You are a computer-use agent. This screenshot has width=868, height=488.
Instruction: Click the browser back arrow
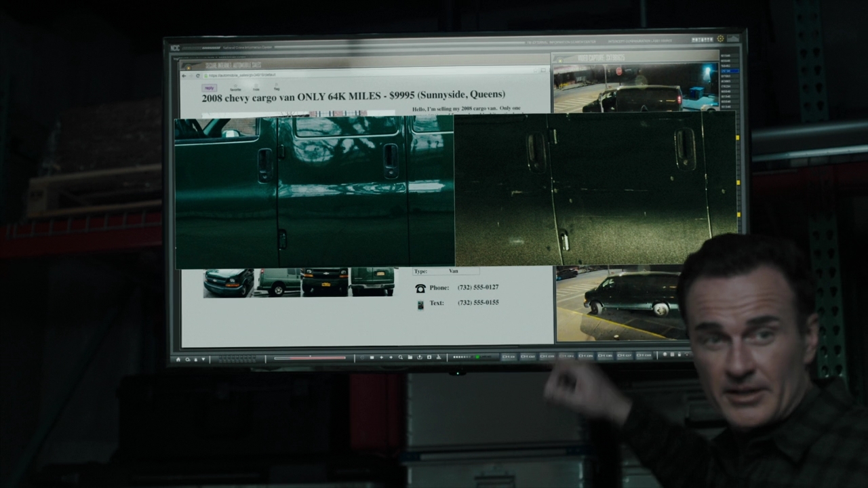click(x=184, y=75)
